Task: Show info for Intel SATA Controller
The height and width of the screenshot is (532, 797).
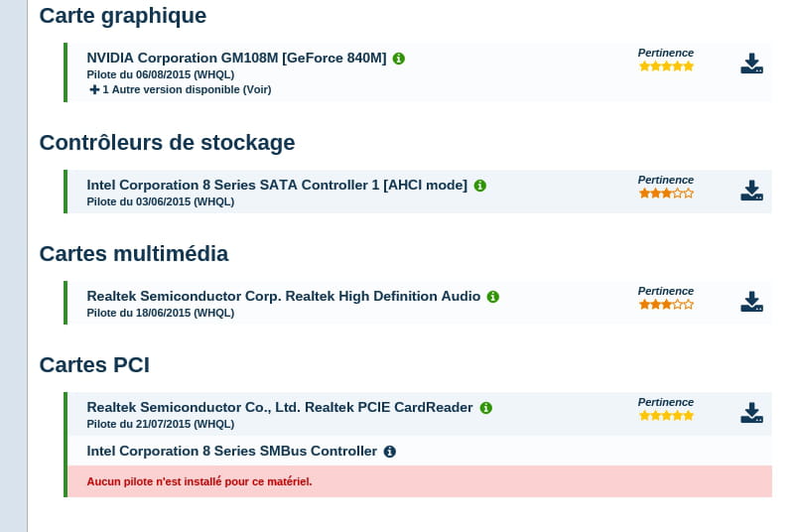Action: [x=480, y=186]
